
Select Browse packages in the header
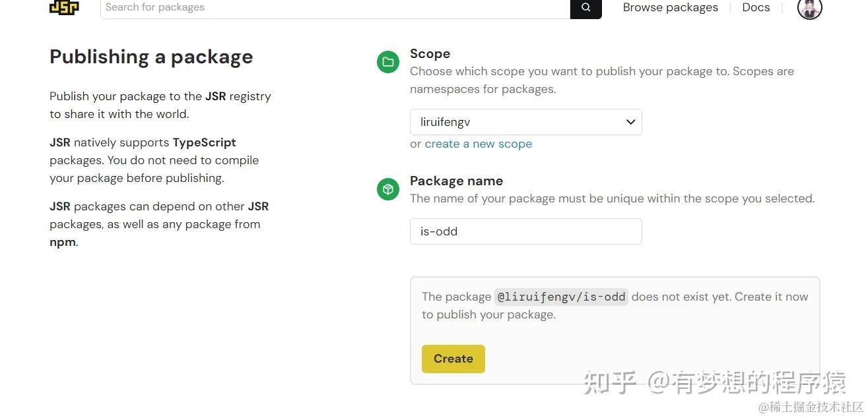point(670,7)
